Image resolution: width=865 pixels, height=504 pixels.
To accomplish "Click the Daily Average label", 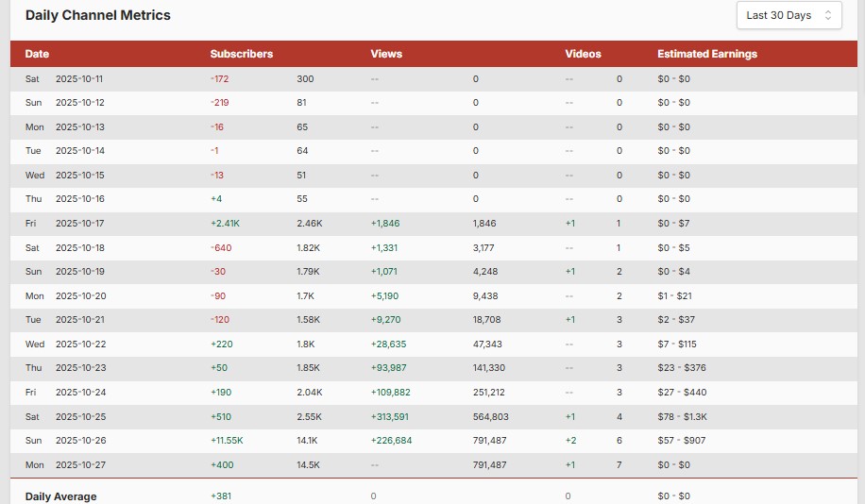I will 60,496.
